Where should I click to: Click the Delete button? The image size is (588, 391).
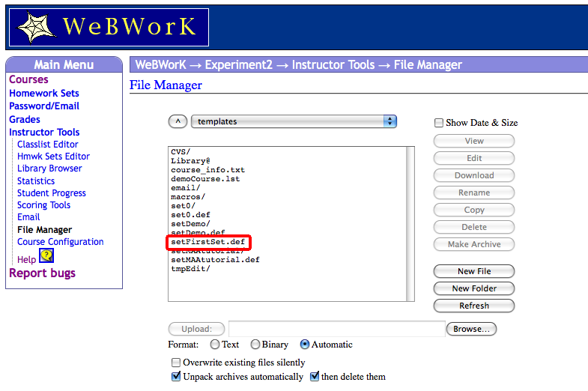click(x=474, y=227)
